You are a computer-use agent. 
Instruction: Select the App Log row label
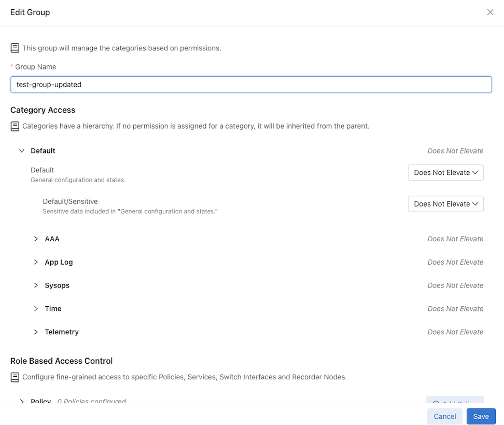coord(59,262)
